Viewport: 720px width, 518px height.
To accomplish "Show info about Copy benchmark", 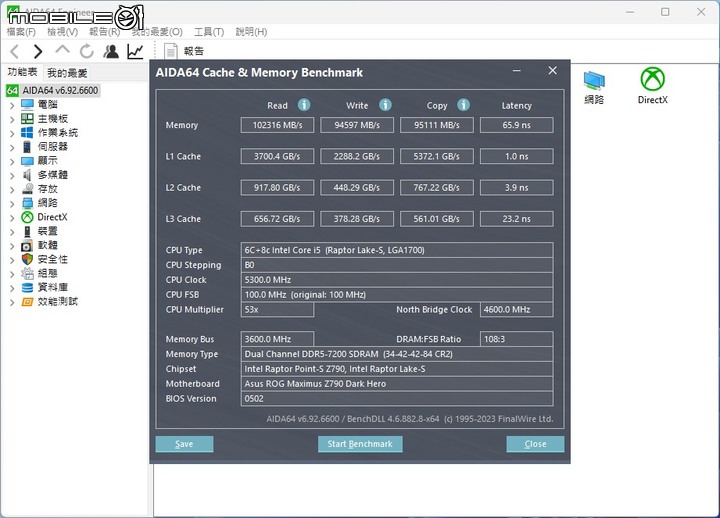I will pyautogui.click(x=463, y=105).
